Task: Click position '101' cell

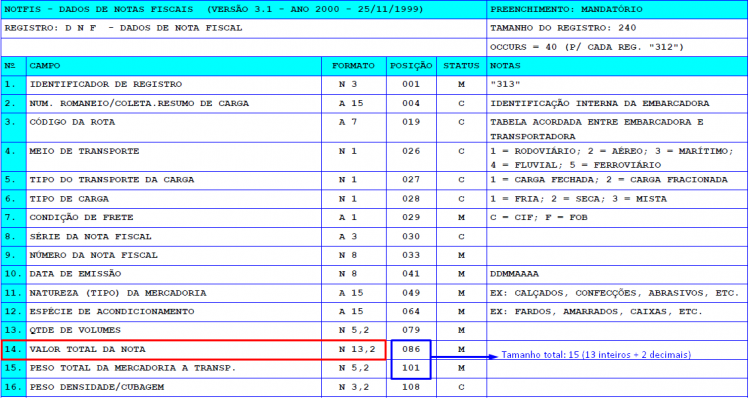Action: click(x=411, y=369)
